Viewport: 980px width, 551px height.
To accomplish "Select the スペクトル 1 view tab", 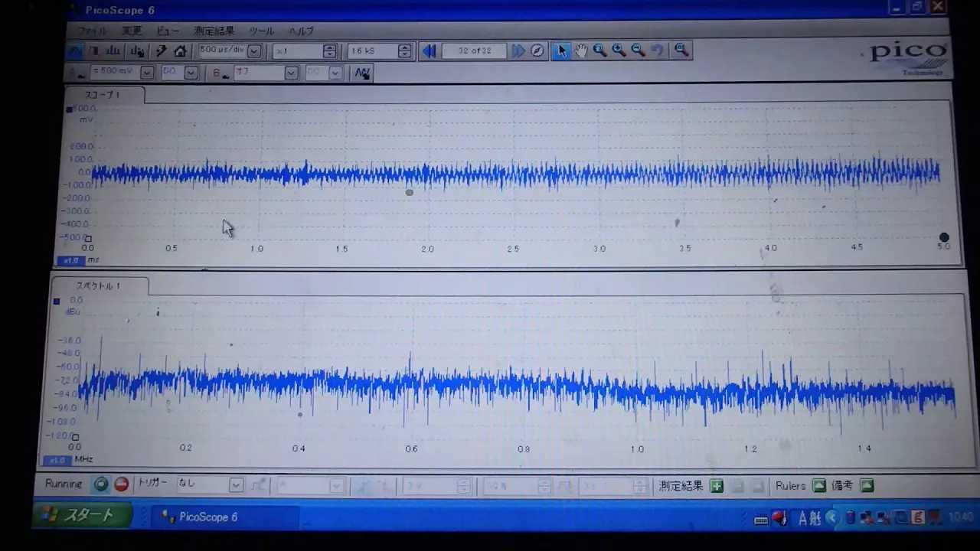I will coord(99,286).
